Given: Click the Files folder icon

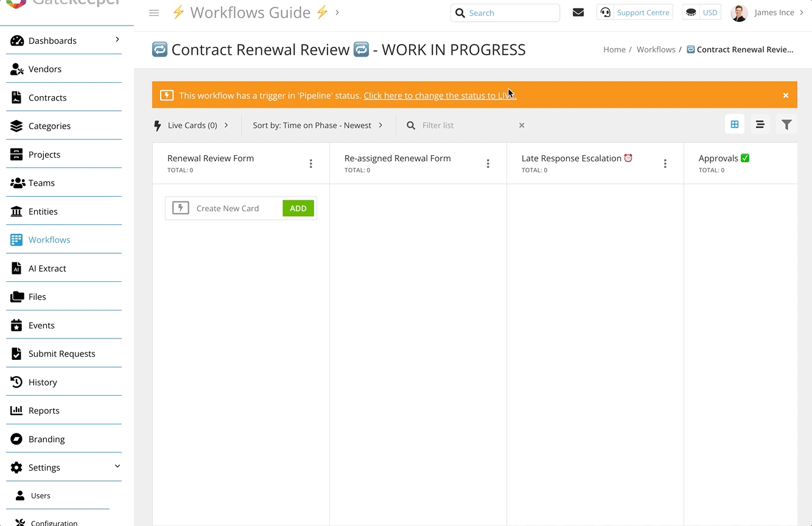Looking at the screenshot, I should (x=17, y=297).
